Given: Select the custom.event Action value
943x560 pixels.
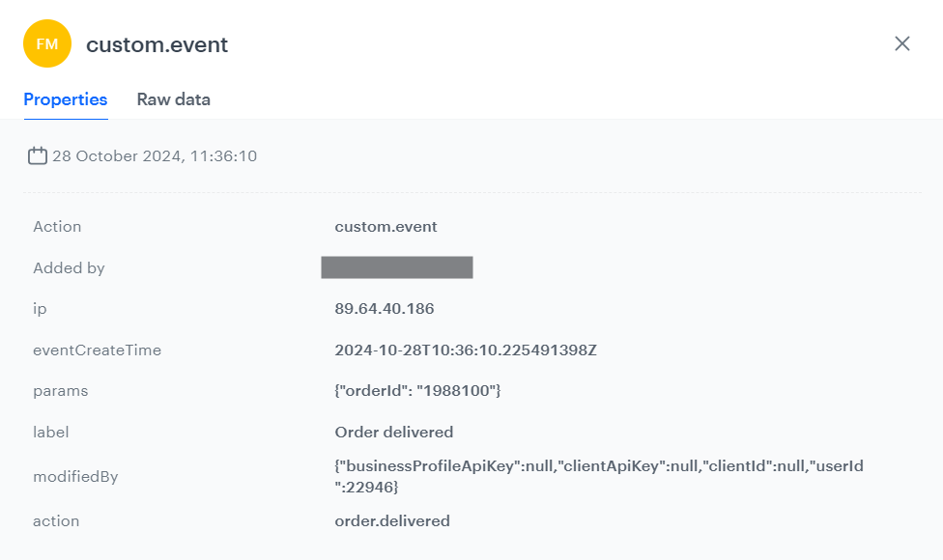Looking at the screenshot, I should 385,227.
